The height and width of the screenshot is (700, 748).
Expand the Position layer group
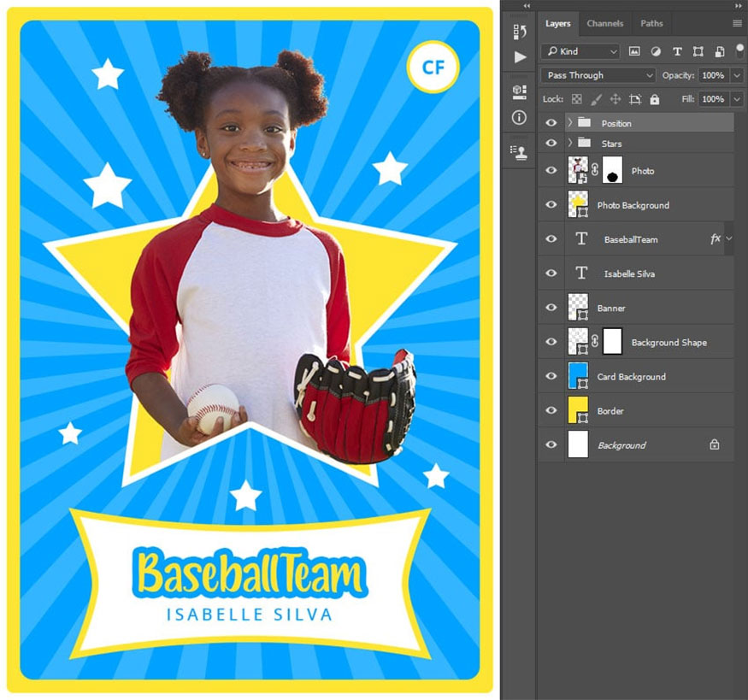570,123
